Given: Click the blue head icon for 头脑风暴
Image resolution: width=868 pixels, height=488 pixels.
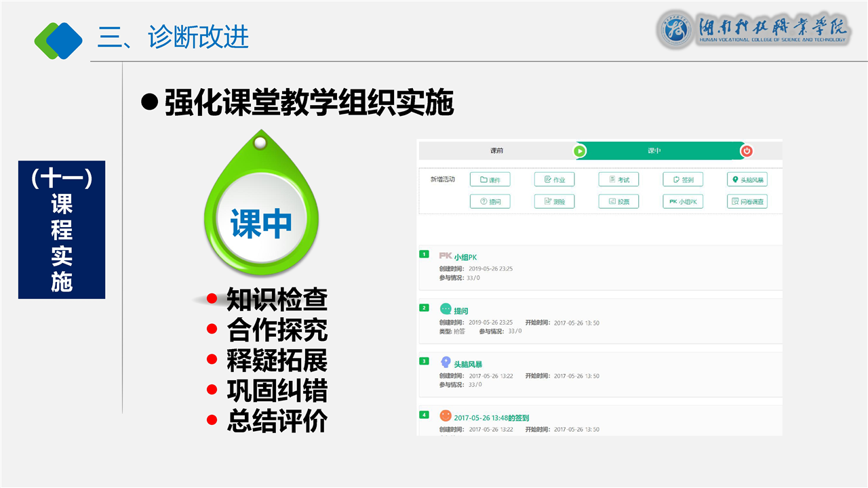Looking at the screenshot, I should [446, 362].
